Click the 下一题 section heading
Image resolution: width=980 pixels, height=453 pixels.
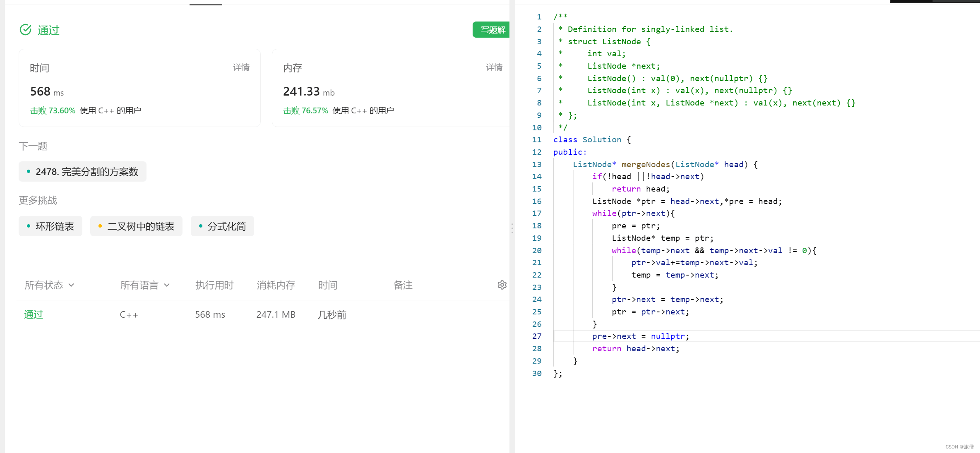tap(33, 146)
